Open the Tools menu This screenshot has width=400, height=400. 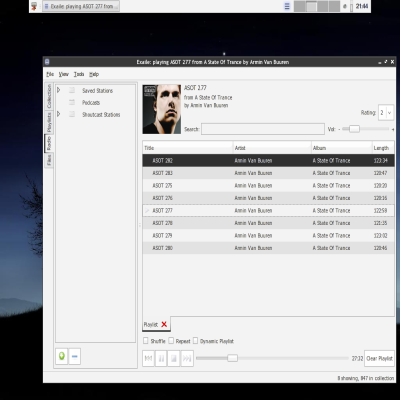click(x=79, y=74)
